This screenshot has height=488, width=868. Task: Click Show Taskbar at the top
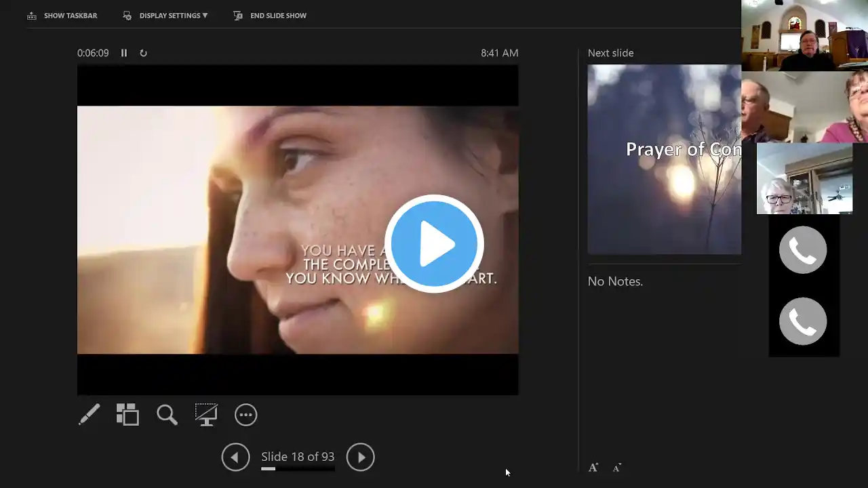coord(62,16)
